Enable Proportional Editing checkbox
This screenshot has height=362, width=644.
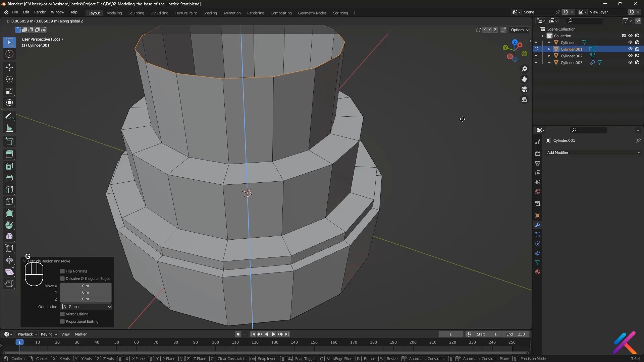(62, 321)
